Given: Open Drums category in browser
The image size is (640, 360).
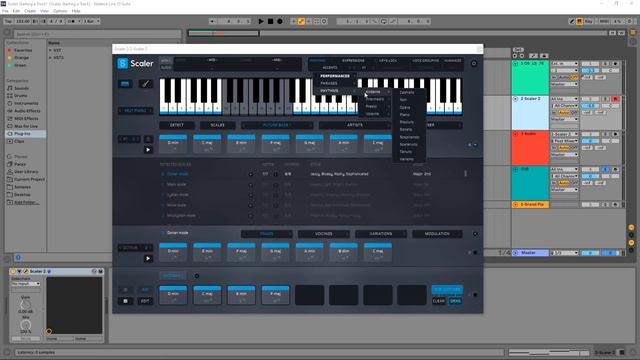Looking at the screenshot, I should tap(20, 96).
